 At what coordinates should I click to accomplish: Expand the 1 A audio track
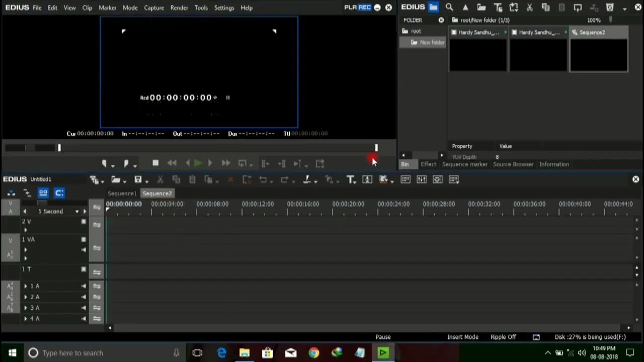(x=26, y=286)
